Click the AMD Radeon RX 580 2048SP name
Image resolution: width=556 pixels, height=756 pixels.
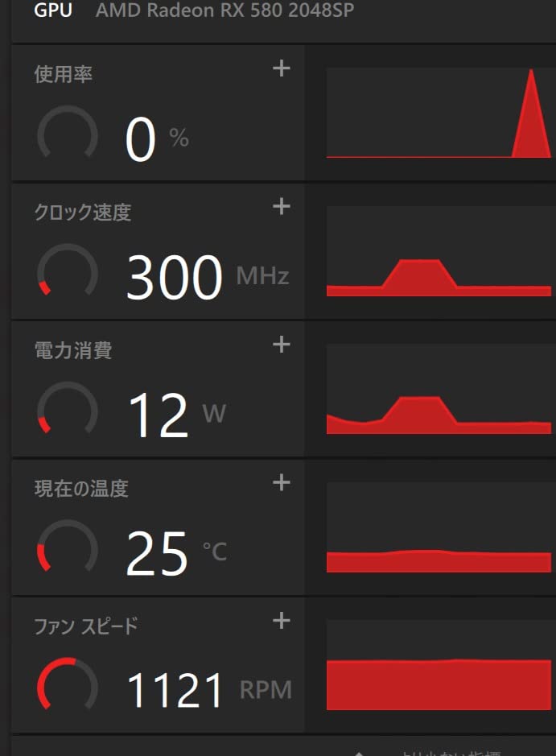point(224,12)
